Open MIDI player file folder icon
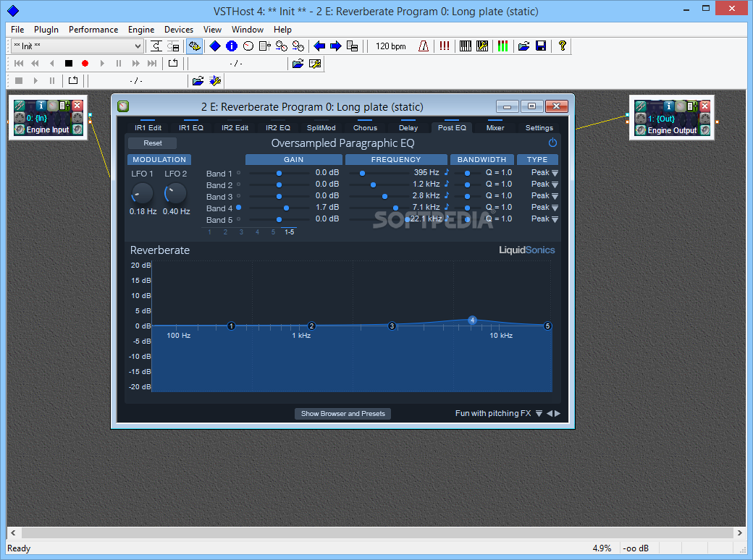Viewport: 753px width, 560px height. click(298, 64)
